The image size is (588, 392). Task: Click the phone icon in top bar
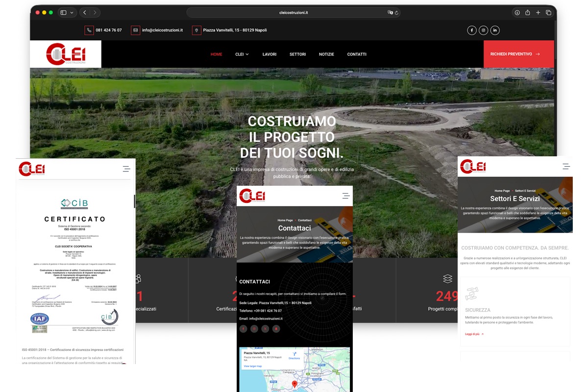point(89,30)
